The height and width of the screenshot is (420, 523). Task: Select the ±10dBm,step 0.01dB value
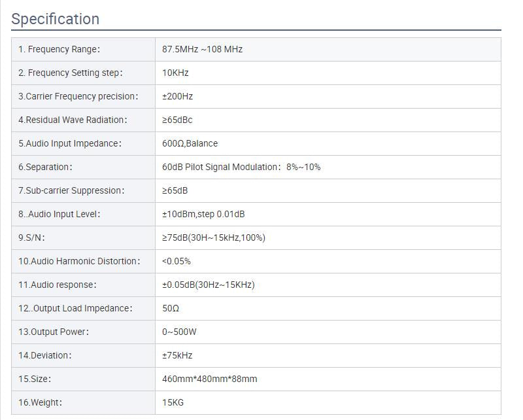(x=203, y=214)
